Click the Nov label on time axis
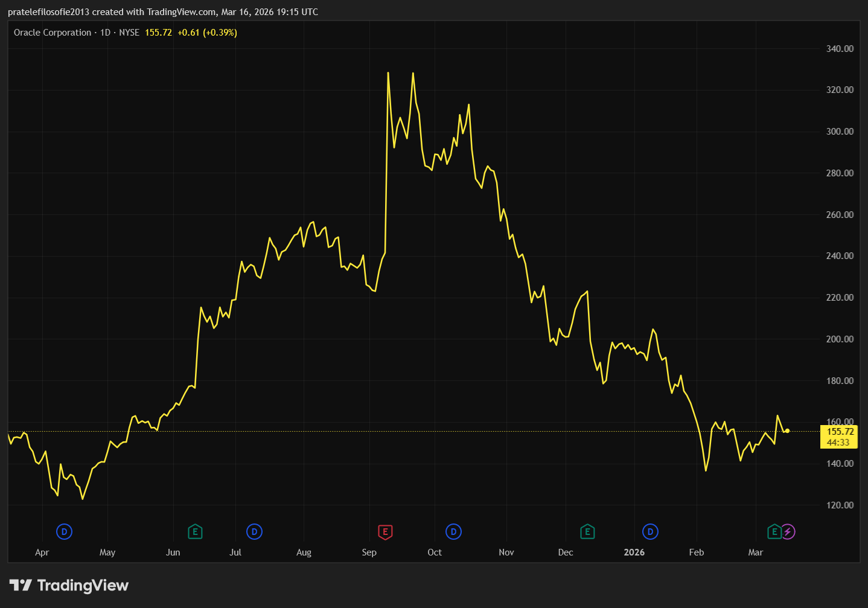This screenshot has width=868, height=608. click(506, 552)
